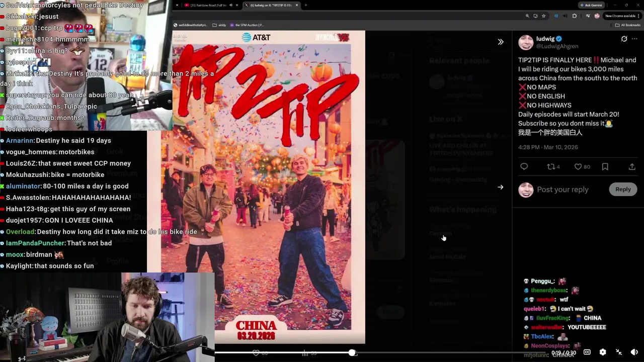Repost the tweet with retweet icon

click(x=550, y=166)
